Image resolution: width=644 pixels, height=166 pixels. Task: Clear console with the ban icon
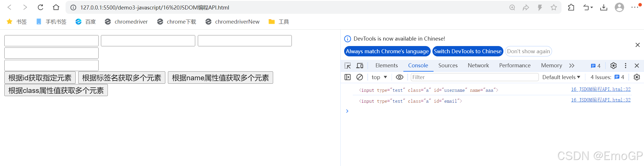[359, 77]
